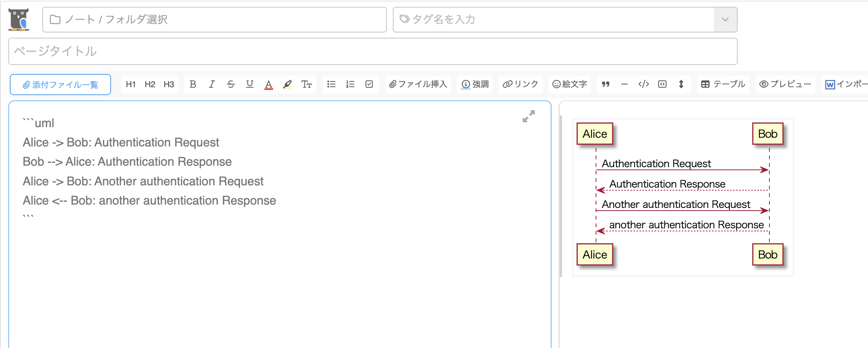Insert a horizontal rule
Screen dimensions: 868x348
click(624, 84)
